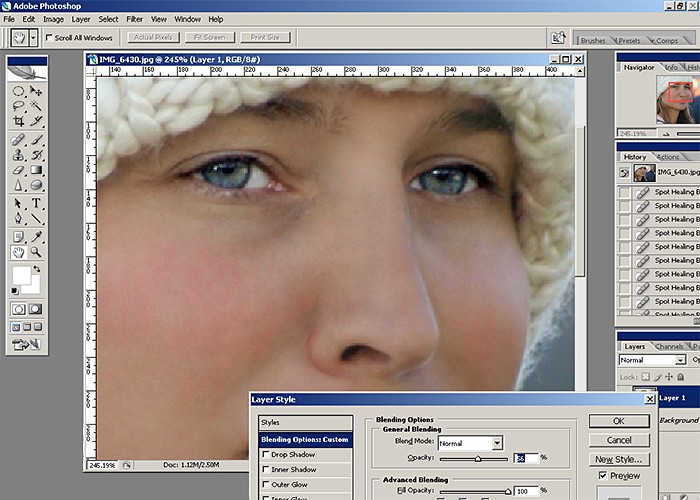Toggle lock position in Layers panel
The width and height of the screenshot is (700, 500).
669,377
